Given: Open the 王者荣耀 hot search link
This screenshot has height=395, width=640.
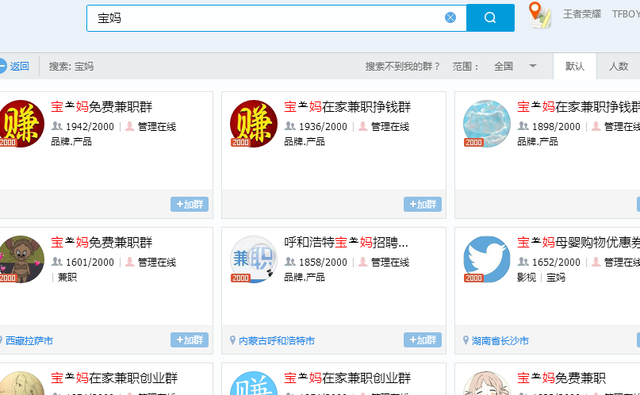Looking at the screenshot, I should (582, 14).
